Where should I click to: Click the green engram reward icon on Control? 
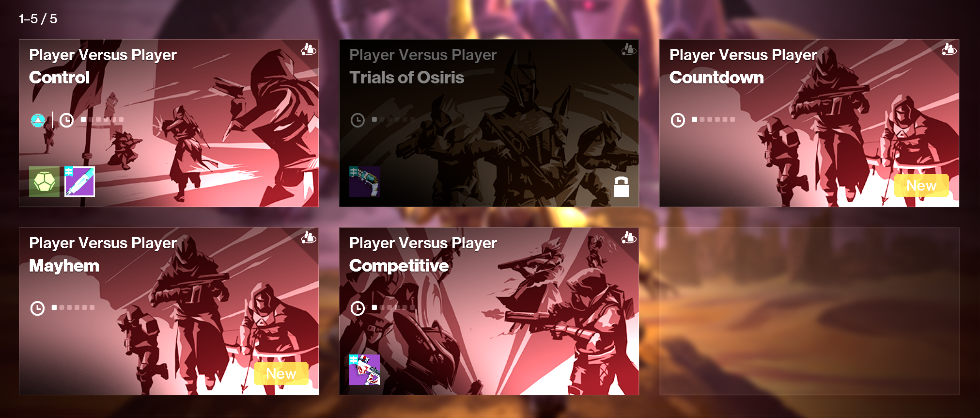(44, 181)
